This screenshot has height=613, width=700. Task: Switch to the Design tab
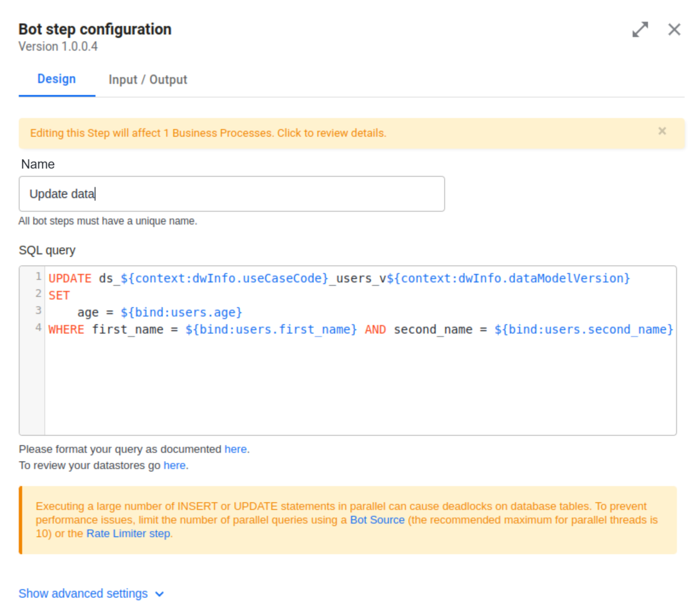pos(57,79)
